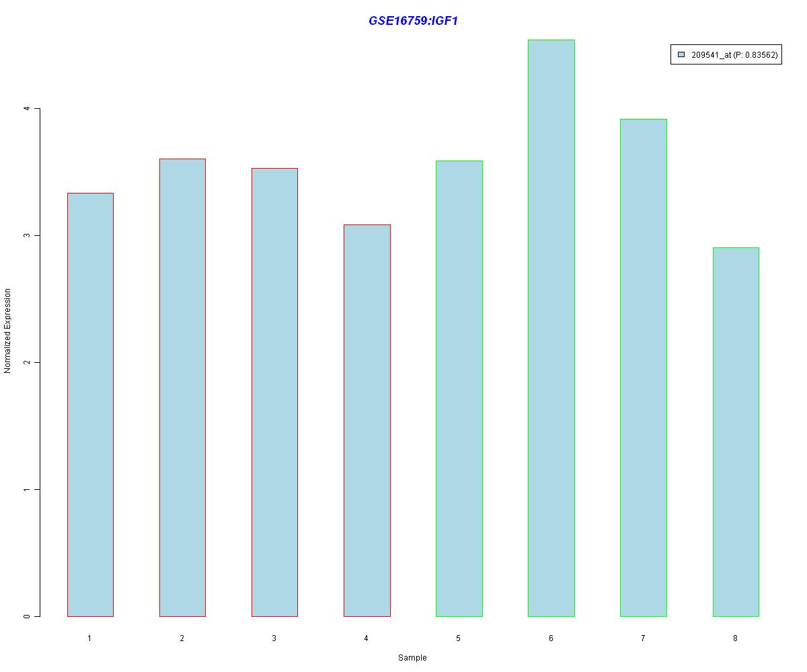
Task: Select the bar for sample 4
Action: click(x=367, y=421)
